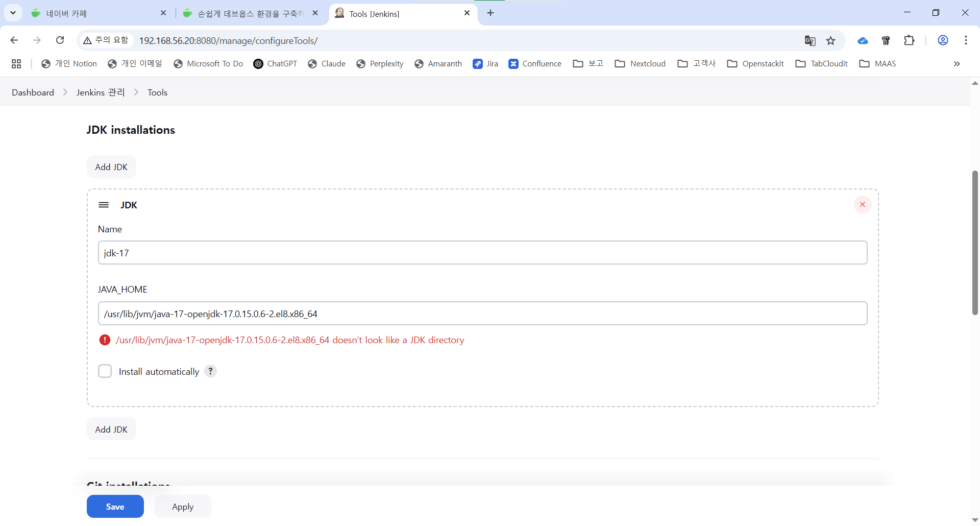Click the Google Translate icon in address bar
Image resolution: width=980 pixels, height=526 pixels.
810,40
